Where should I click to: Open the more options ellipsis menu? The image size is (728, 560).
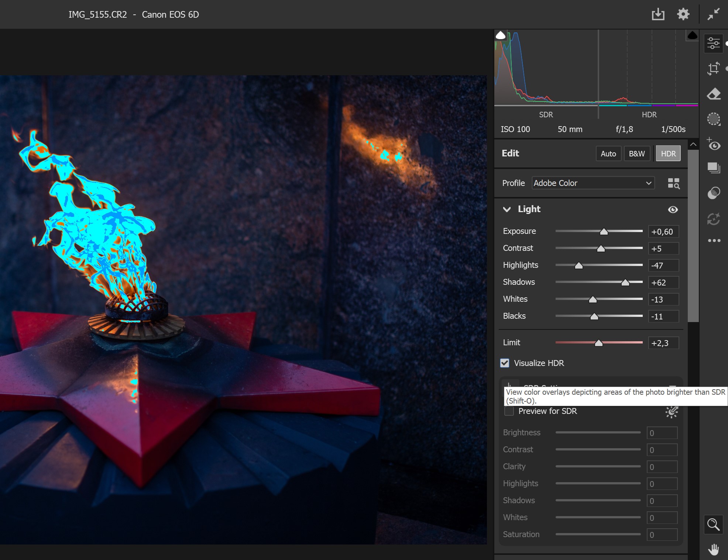click(714, 241)
